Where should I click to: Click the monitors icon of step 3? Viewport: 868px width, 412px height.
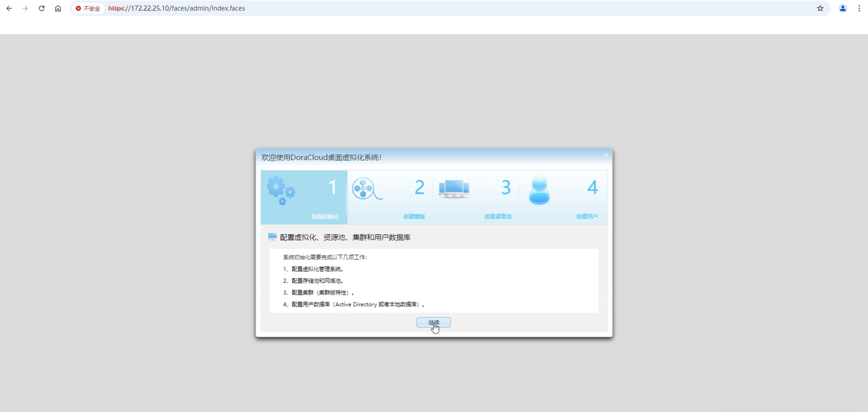pos(454,189)
